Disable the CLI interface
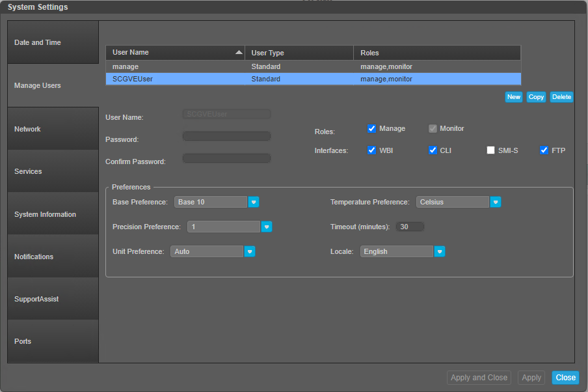588x392 pixels. (x=433, y=150)
